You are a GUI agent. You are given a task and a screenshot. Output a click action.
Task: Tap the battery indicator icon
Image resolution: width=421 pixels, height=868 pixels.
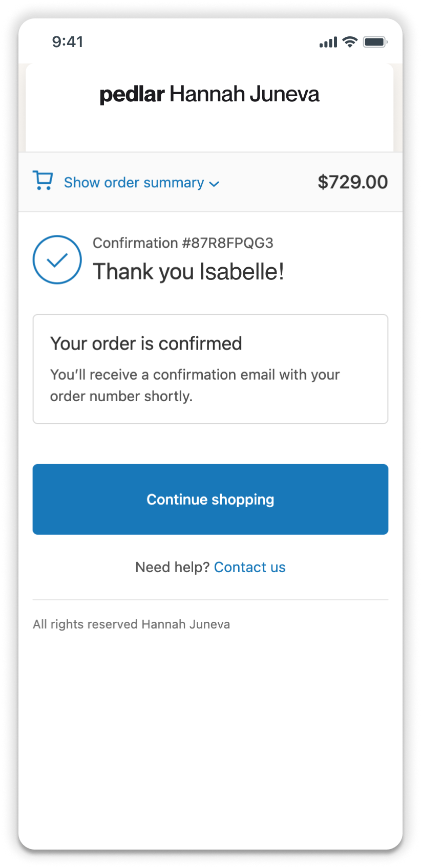pos(375,42)
